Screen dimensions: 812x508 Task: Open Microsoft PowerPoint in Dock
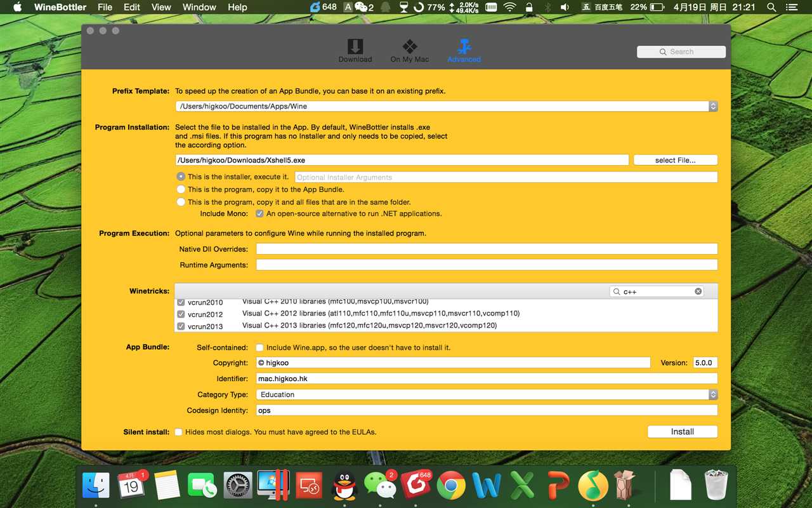[558, 486]
